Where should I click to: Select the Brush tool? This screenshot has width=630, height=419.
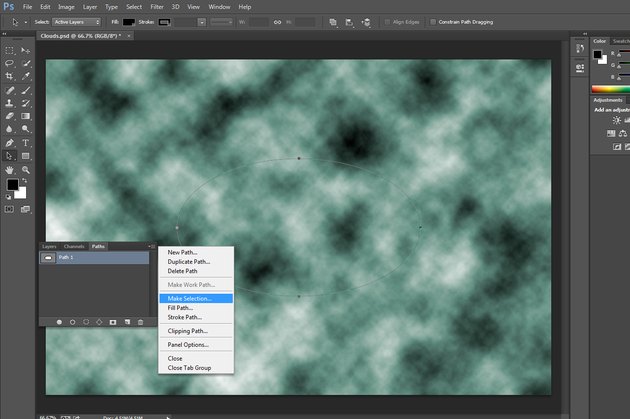point(25,90)
